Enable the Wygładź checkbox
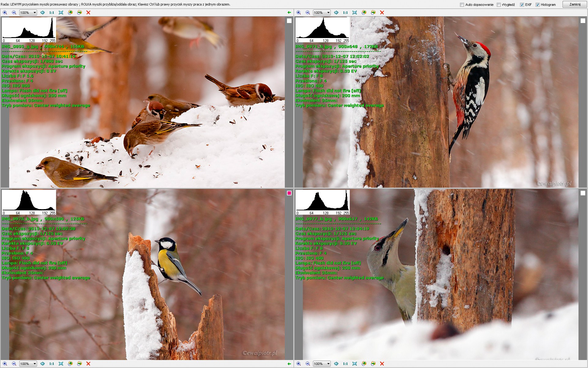This screenshot has width=588, height=368. tap(499, 5)
